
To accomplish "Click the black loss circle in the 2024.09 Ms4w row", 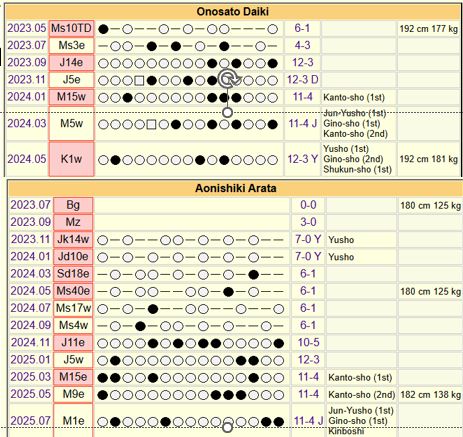I will (x=140, y=326).
